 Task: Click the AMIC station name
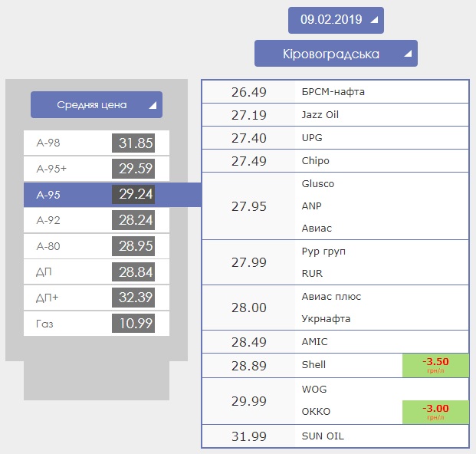tap(314, 342)
